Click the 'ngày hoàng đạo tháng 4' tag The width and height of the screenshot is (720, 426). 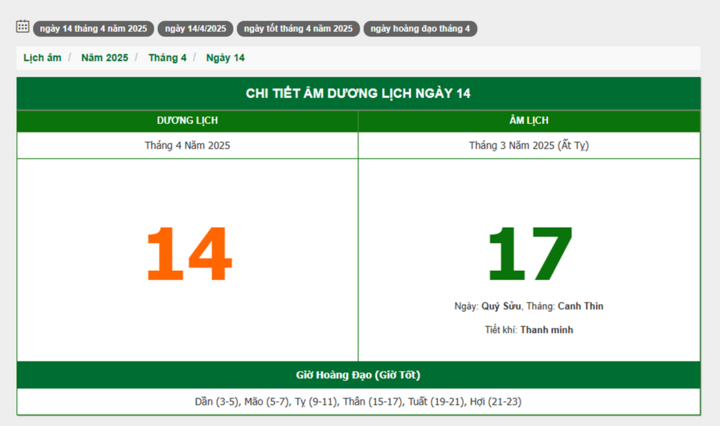click(x=420, y=29)
